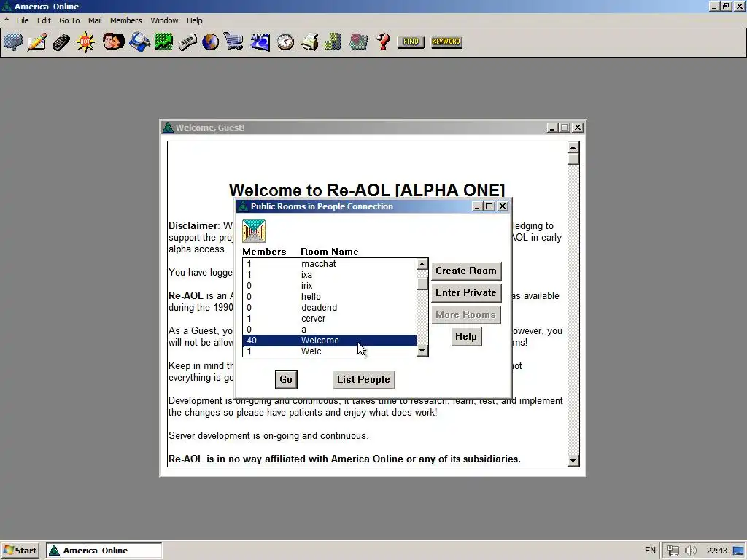Viewport: 747px width, 560px height.
Task: Click Welcome window scrollbar down arrow
Action: (x=573, y=461)
